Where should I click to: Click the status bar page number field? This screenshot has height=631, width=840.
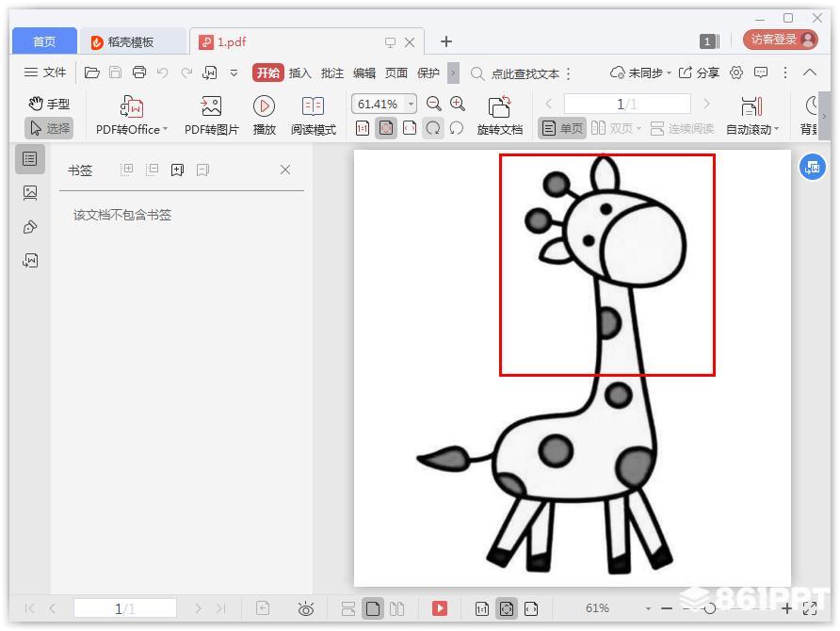coord(125,608)
